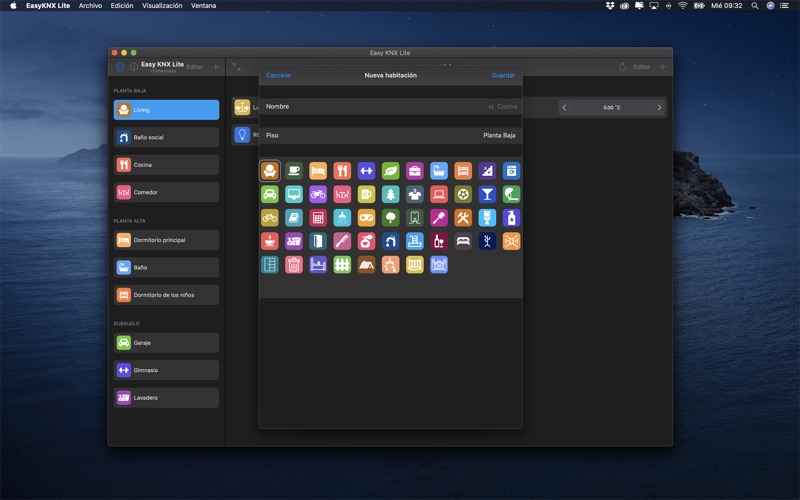Select the calculator icon

coord(318,218)
